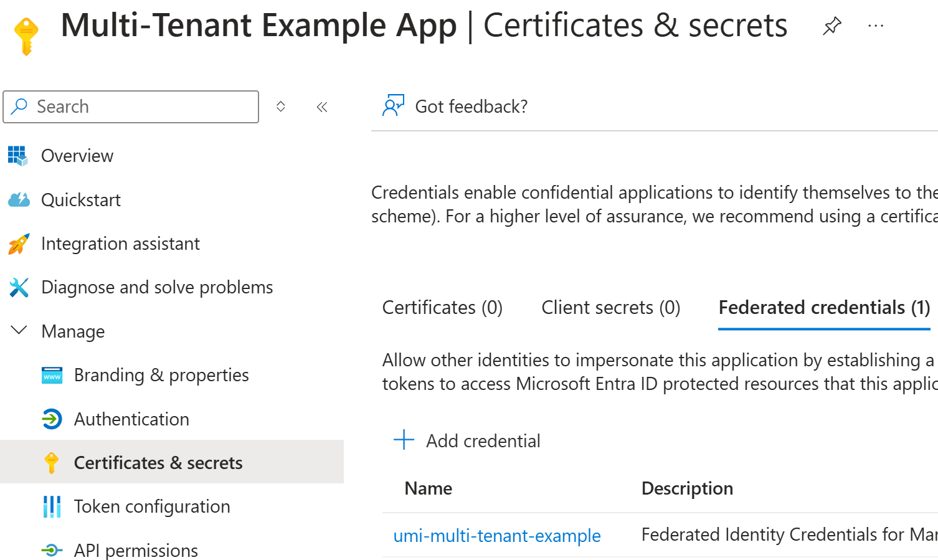
Task: Open the umi-multi-tenant-example credential link
Action: tap(496, 536)
